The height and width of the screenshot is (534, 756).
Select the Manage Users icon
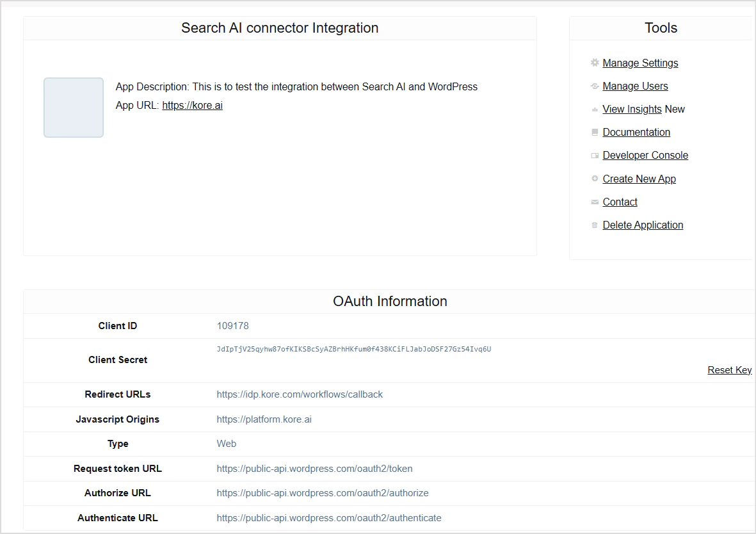pyautogui.click(x=595, y=85)
